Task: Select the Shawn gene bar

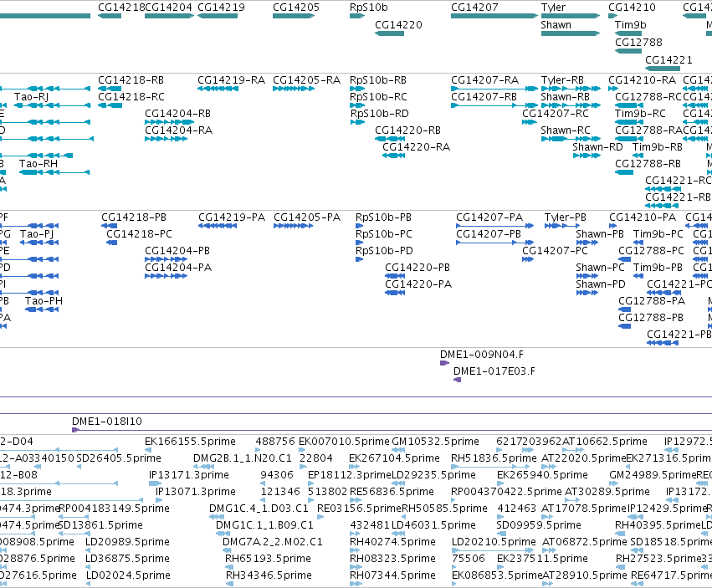Action: [571, 33]
